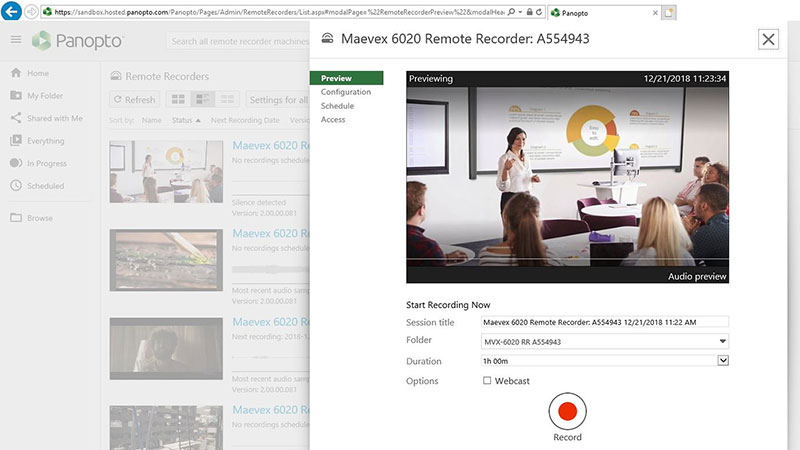
Task: Select the detailed list view toggle
Action: tap(203, 99)
